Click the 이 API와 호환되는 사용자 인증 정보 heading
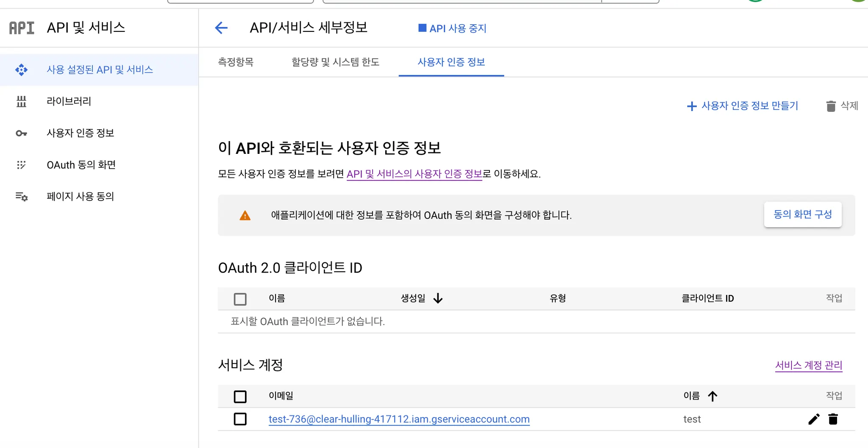The height and width of the screenshot is (448, 868). point(330,148)
